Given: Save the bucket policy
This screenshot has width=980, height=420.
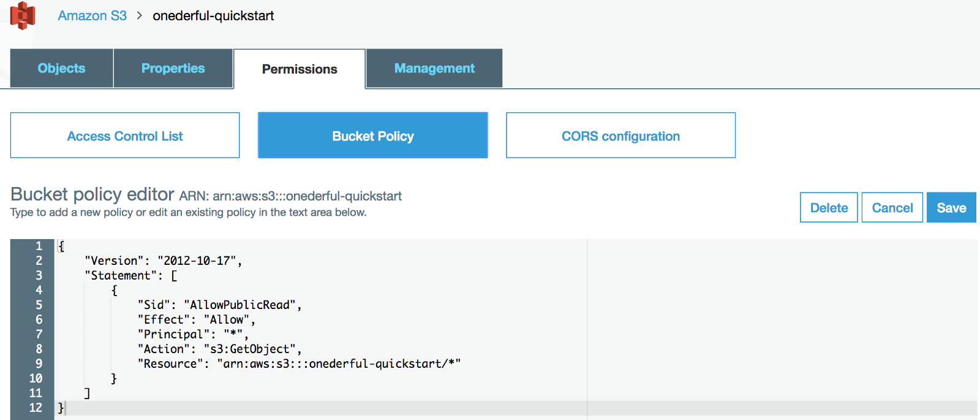Looking at the screenshot, I should coord(951,208).
